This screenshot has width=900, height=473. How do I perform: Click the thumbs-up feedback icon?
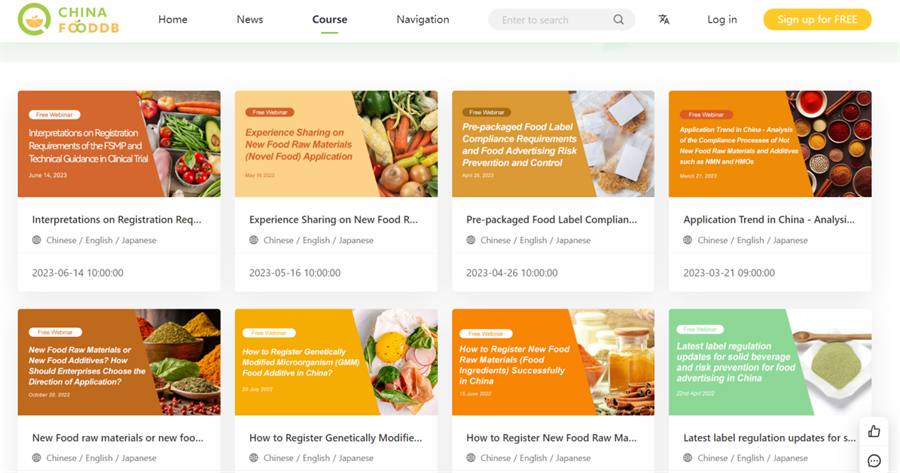874,431
